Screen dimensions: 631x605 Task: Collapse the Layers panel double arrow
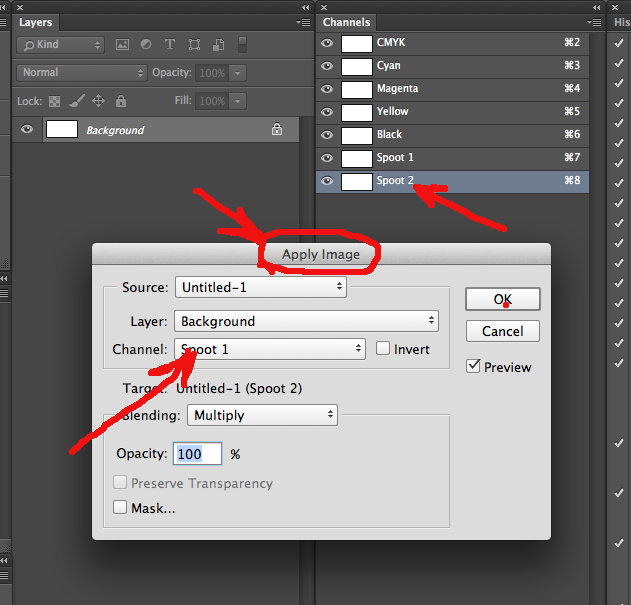coord(306,7)
